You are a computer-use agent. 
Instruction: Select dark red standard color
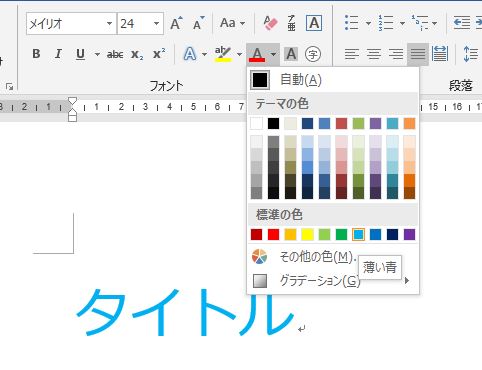[256, 235]
